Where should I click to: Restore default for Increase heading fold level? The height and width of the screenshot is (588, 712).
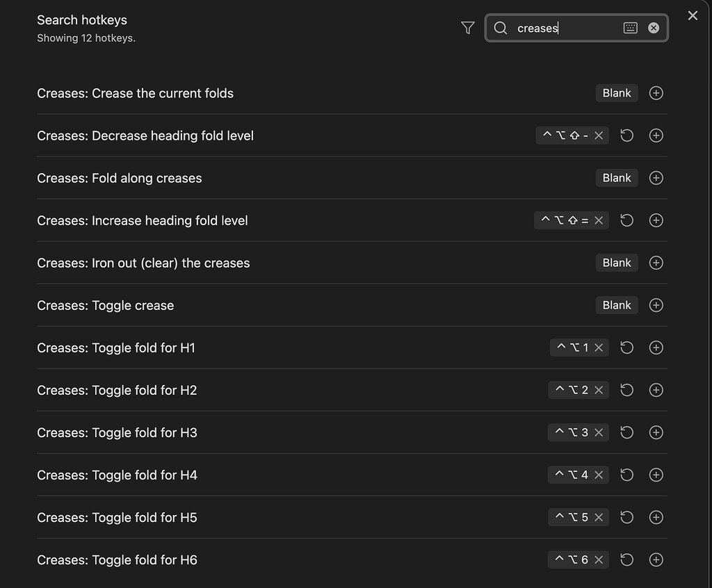(626, 220)
